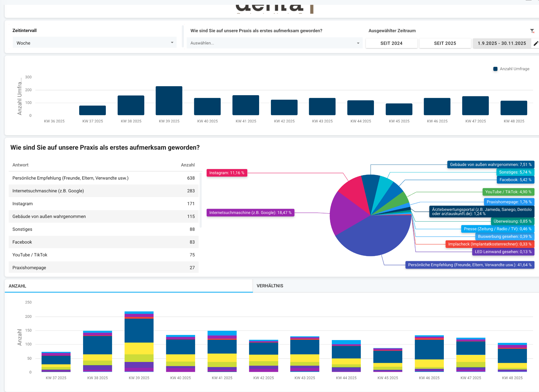The height and width of the screenshot is (392, 539).
Task: Click the KW 37 2025 bar in top chart
Action: (x=92, y=110)
